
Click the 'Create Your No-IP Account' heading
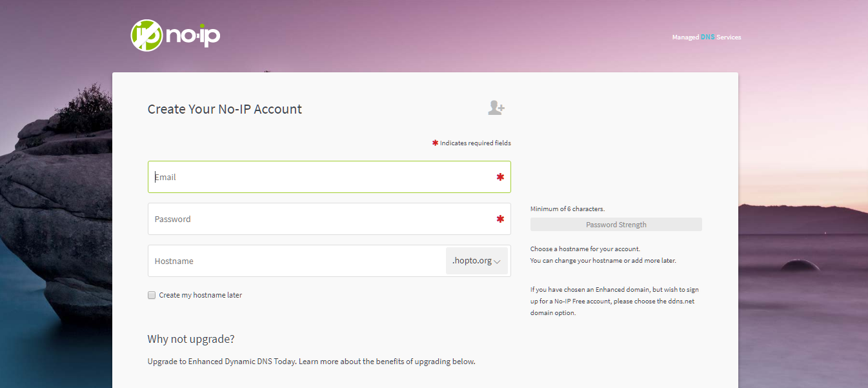[225, 109]
